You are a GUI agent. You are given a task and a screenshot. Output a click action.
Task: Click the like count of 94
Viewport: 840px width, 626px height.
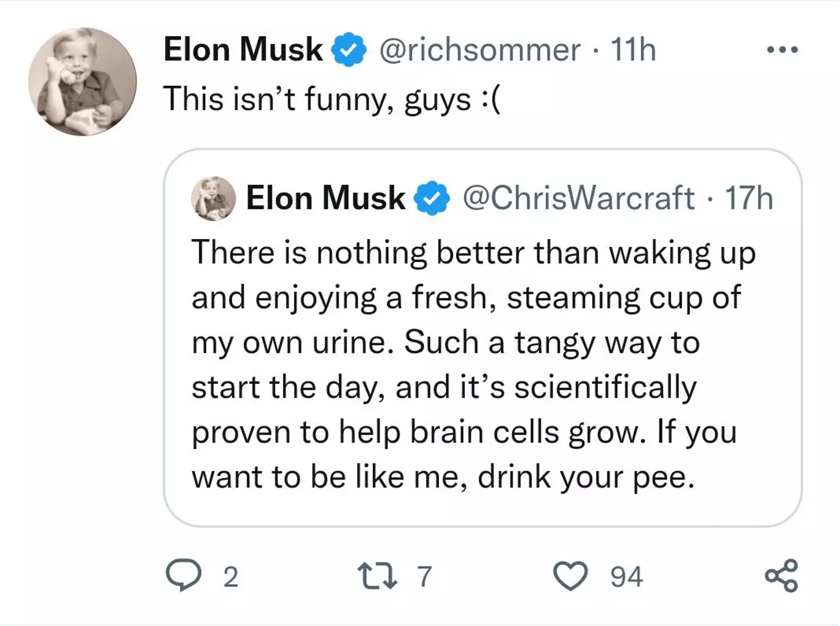[x=626, y=577]
